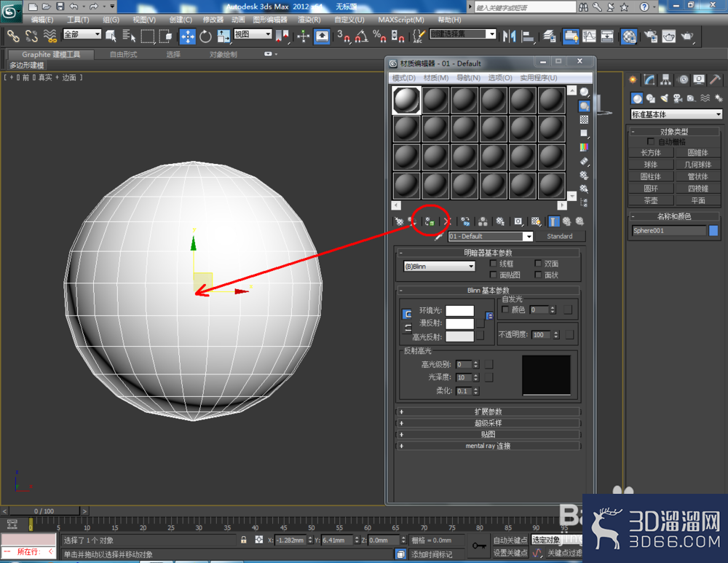Viewport: 728px width, 563px height.
Task: Open 编辑(E) main menu
Action: click(x=41, y=20)
